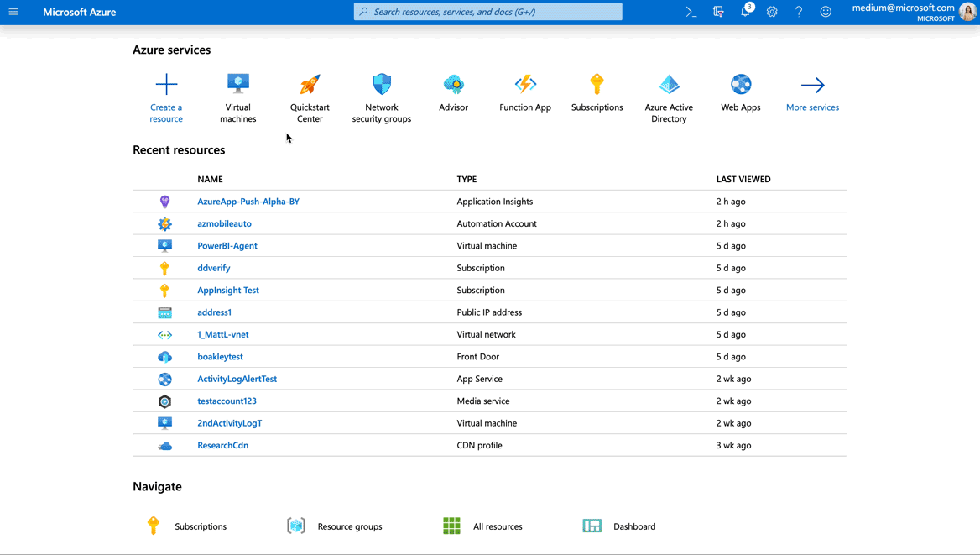The height and width of the screenshot is (555, 980).
Task: Click the 'Media service' type cell
Action: pos(483,401)
